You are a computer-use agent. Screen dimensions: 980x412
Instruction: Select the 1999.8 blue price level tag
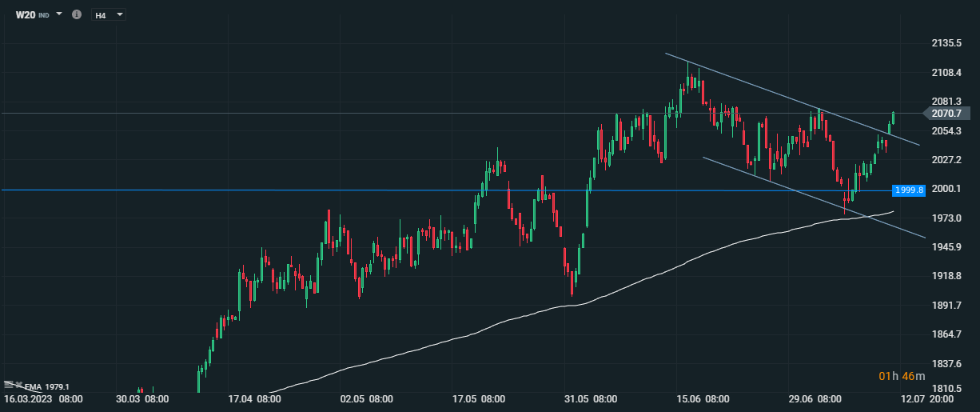(910, 190)
